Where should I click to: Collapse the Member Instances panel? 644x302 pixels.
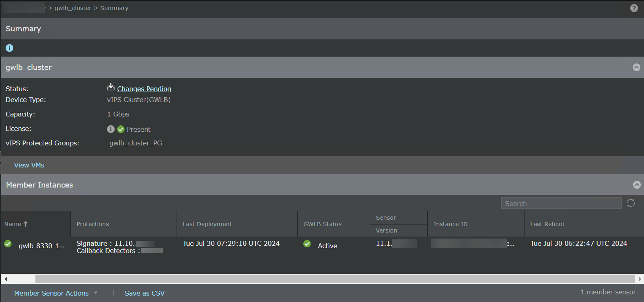(637, 185)
